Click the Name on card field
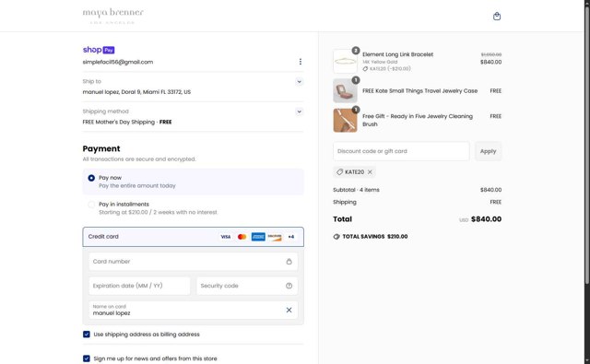The width and height of the screenshot is (590, 364). tap(193, 310)
